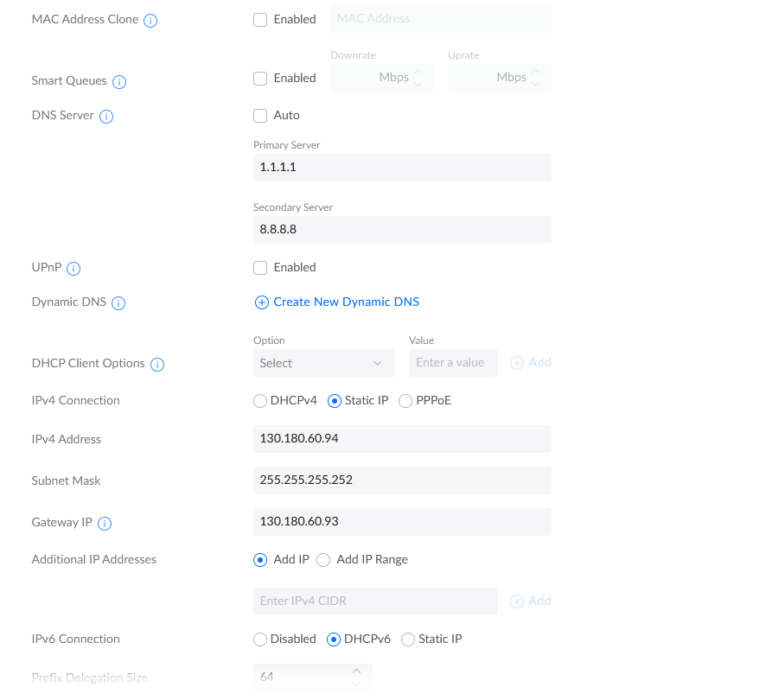Click DHCP Client Options info icon
The height and width of the screenshot is (700, 766).
pyautogui.click(x=157, y=365)
